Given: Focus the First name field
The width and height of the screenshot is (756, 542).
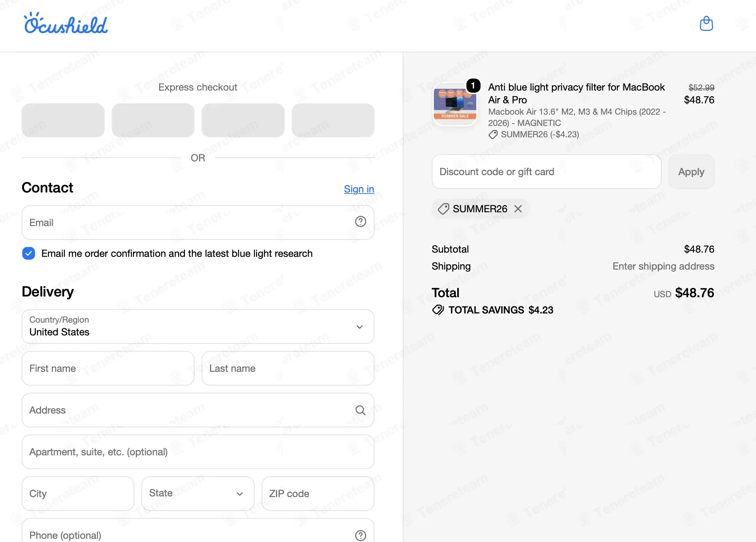Looking at the screenshot, I should (x=108, y=368).
